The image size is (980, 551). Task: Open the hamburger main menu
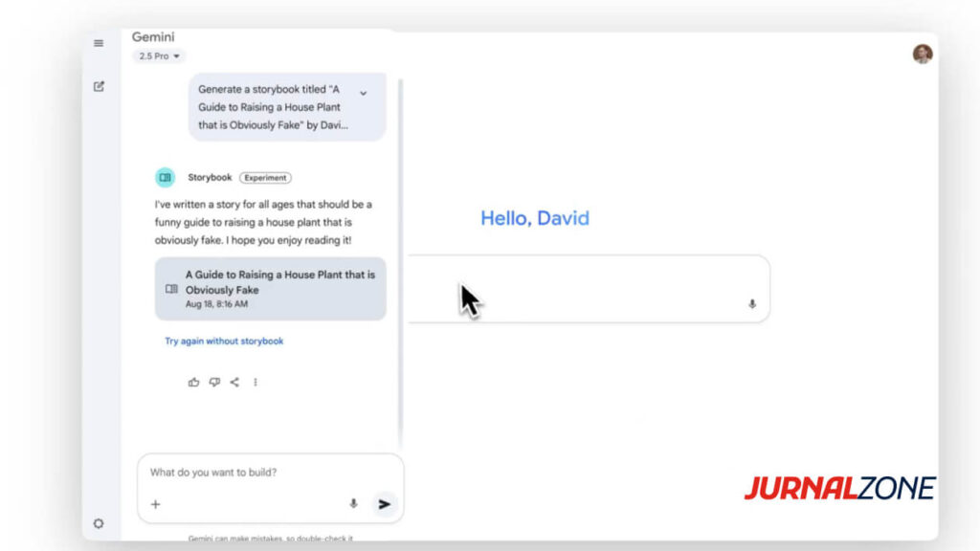tap(99, 43)
